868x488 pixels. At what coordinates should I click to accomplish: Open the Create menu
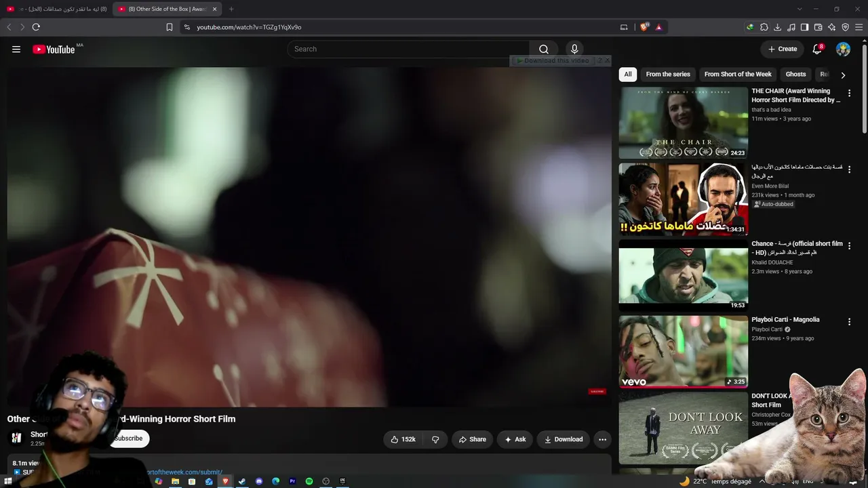782,49
